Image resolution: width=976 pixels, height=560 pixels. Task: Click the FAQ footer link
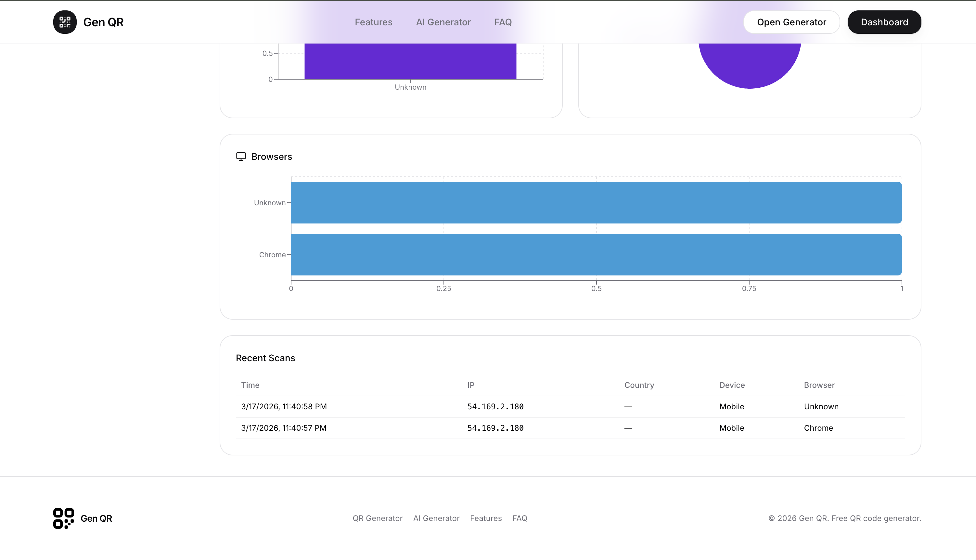coord(520,518)
